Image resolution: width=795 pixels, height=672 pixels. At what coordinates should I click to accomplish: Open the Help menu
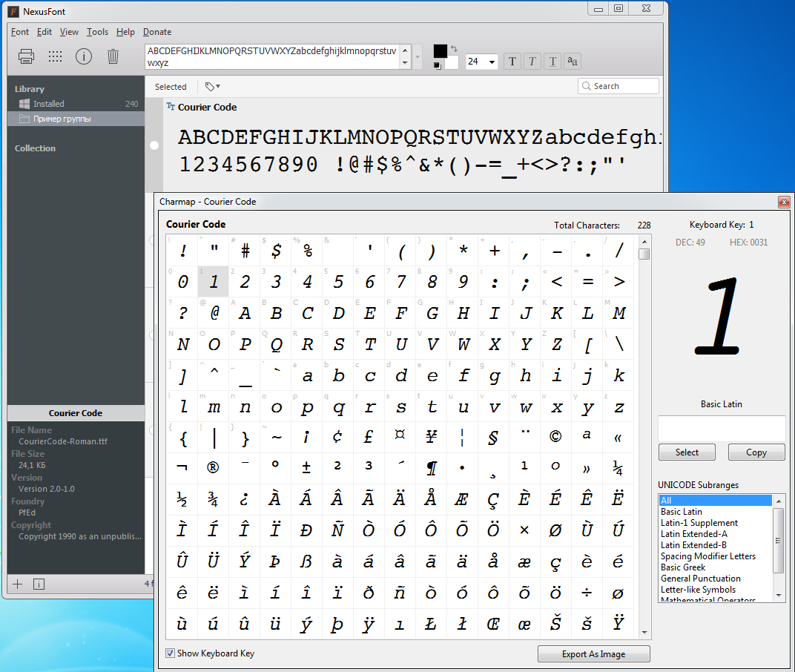125,31
